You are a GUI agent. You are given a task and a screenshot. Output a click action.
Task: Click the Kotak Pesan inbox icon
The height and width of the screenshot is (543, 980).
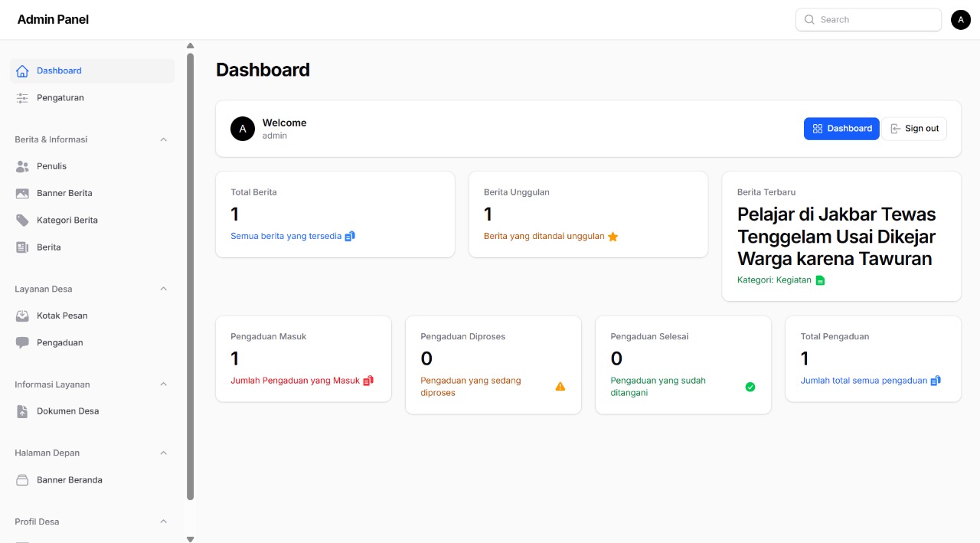(x=22, y=316)
